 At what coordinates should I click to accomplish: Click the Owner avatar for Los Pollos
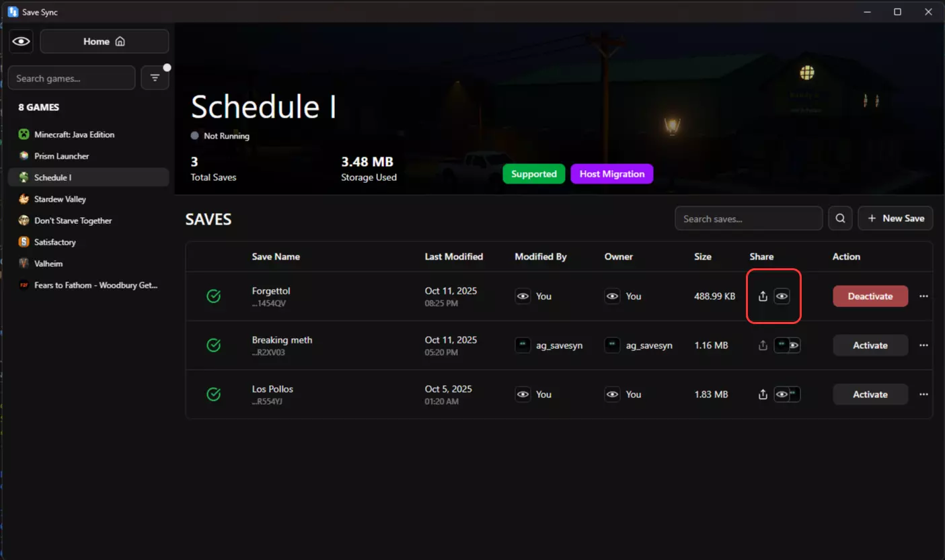(x=612, y=395)
